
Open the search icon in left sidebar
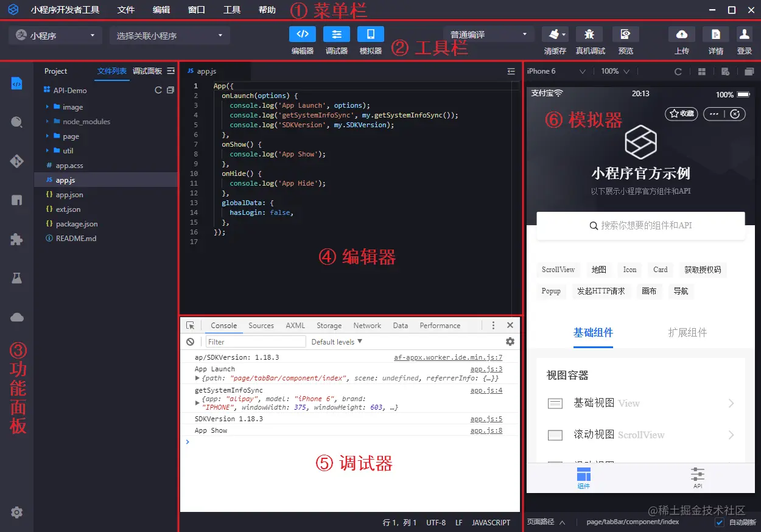(17, 122)
